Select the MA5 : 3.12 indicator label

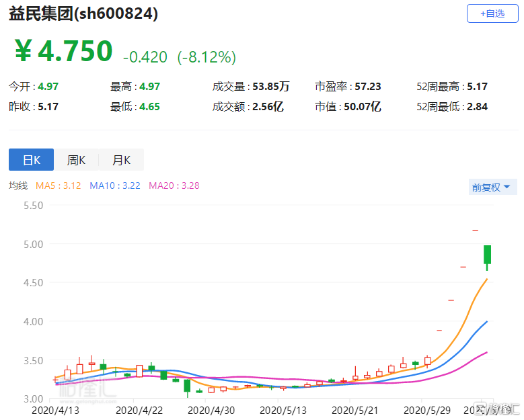58,185
